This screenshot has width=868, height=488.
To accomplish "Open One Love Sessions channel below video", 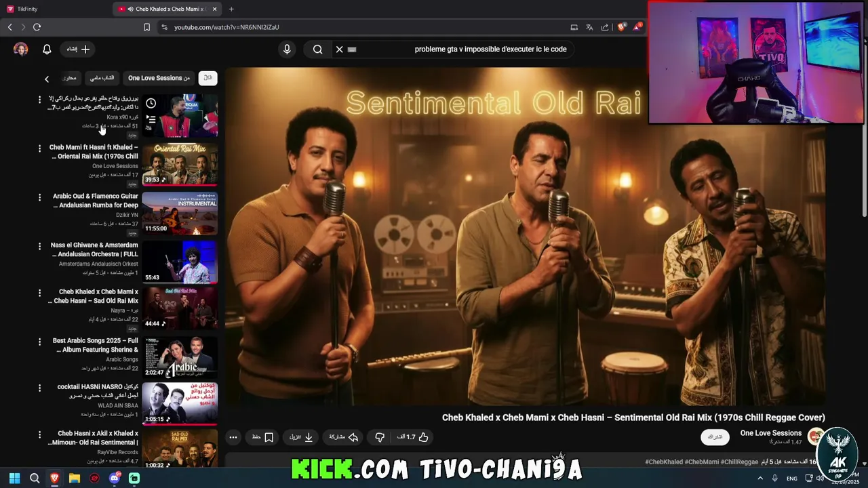I will (x=770, y=433).
